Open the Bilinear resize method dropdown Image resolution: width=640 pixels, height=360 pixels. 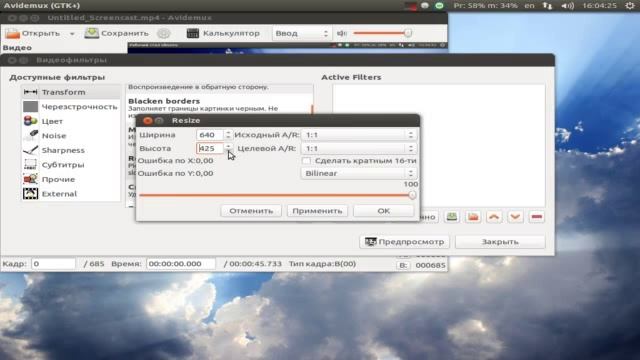coord(358,173)
